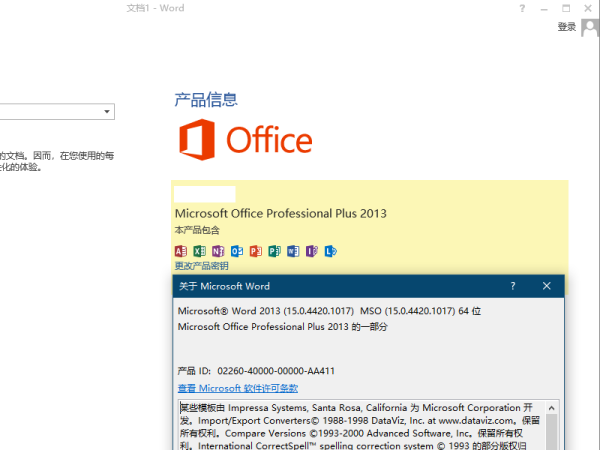Click the Excel app icon
This screenshot has width=600, height=450.
(x=199, y=251)
